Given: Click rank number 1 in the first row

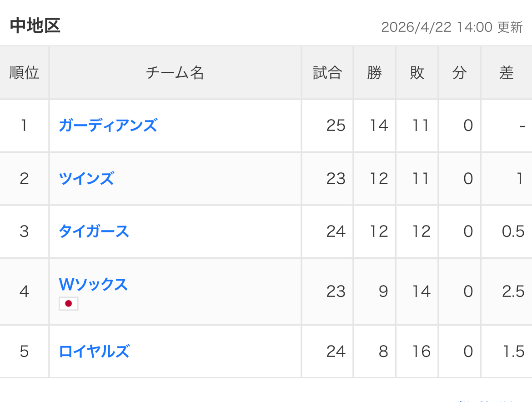Looking at the screenshot, I should tap(24, 125).
